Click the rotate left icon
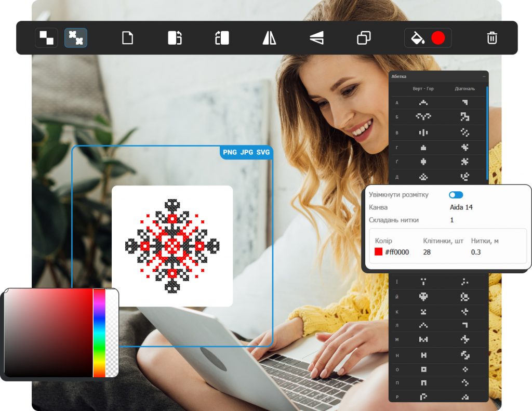The width and height of the screenshot is (532, 411). click(x=222, y=38)
